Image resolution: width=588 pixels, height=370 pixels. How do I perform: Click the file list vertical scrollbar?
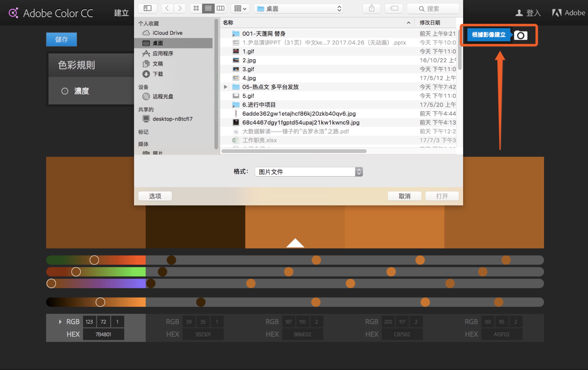pyautogui.click(x=460, y=50)
